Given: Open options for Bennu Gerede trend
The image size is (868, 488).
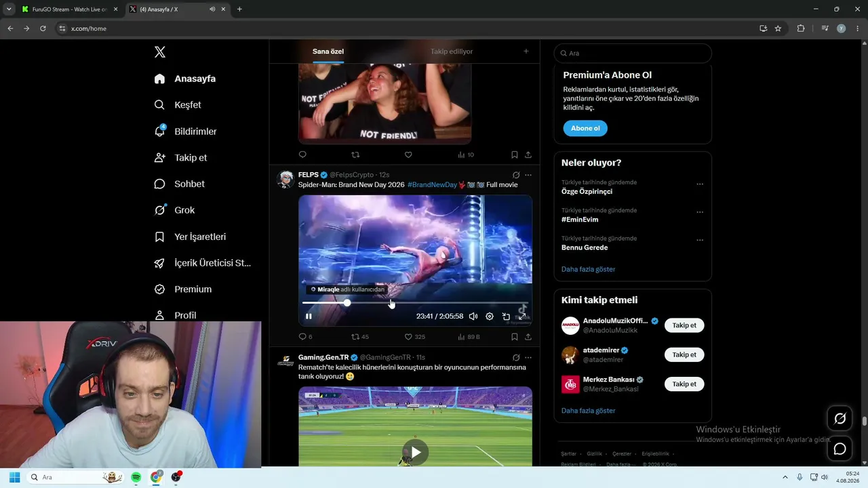Looking at the screenshot, I should point(700,240).
